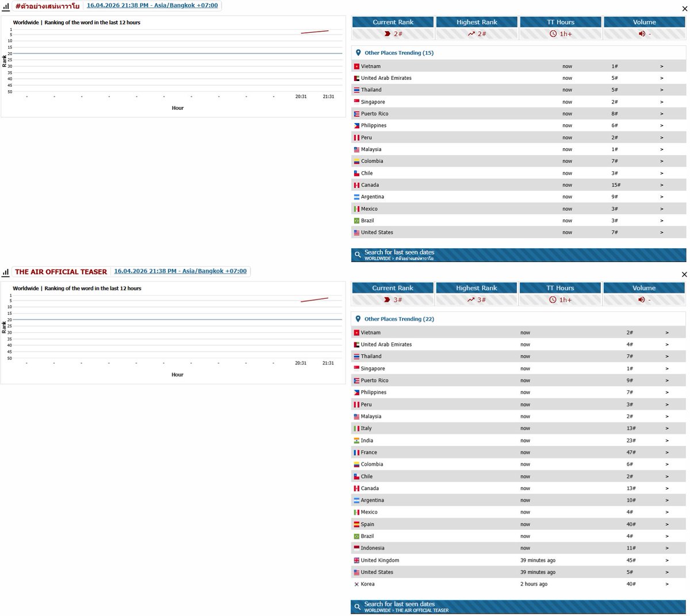
Task: Click the red arrow icon at current rank 3#
Action: click(x=388, y=300)
